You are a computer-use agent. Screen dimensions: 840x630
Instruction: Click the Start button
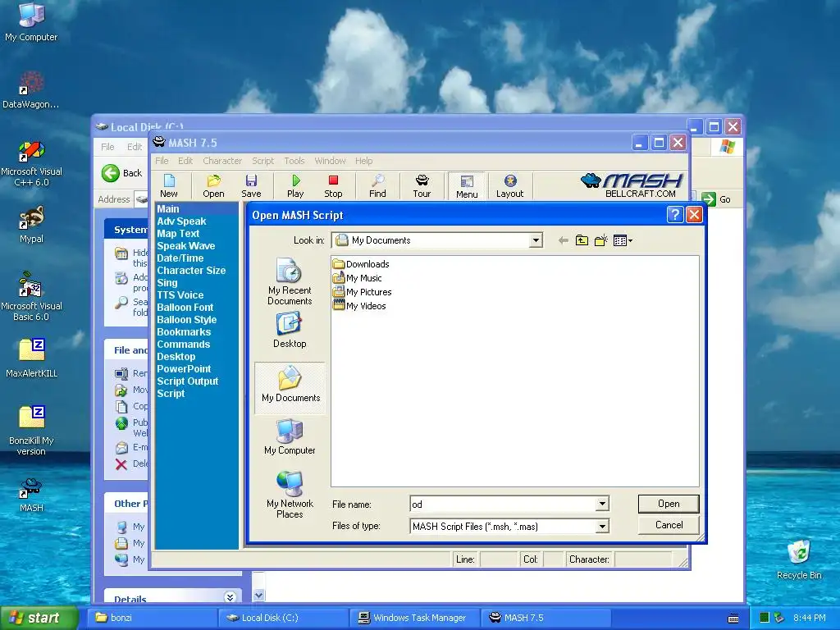pos(39,618)
